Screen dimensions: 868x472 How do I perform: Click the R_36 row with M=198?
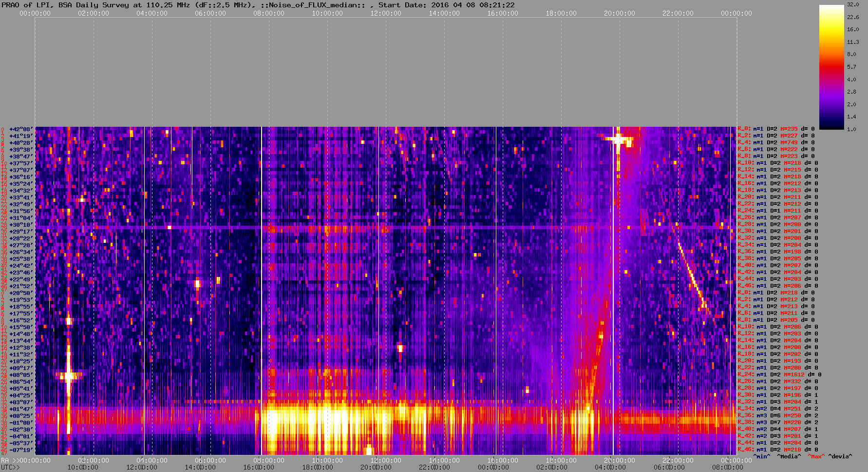[x=778, y=252]
